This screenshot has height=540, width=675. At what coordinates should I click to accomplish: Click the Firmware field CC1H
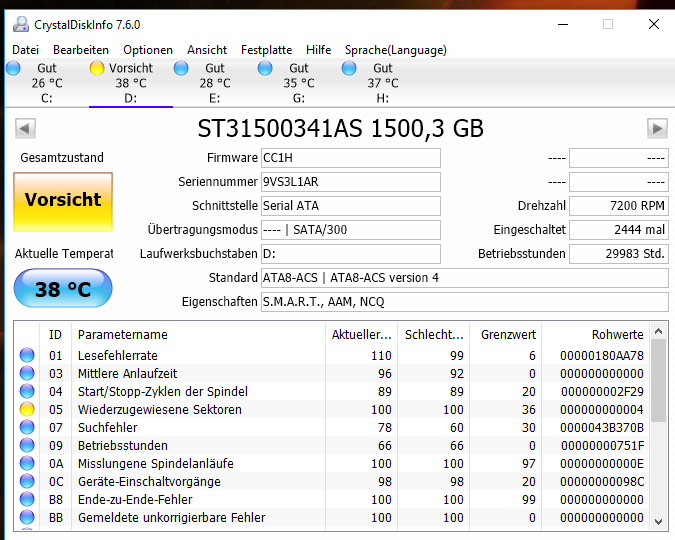pyautogui.click(x=351, y=158)
